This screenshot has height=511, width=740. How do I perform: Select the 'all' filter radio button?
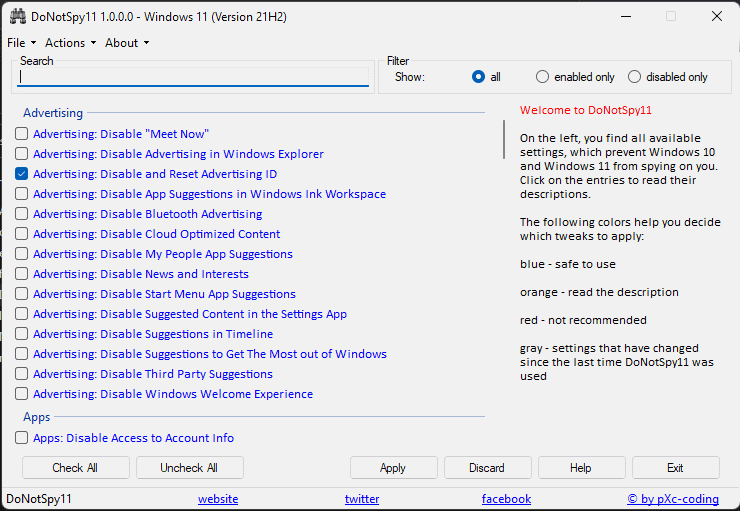tap(478, 77)
